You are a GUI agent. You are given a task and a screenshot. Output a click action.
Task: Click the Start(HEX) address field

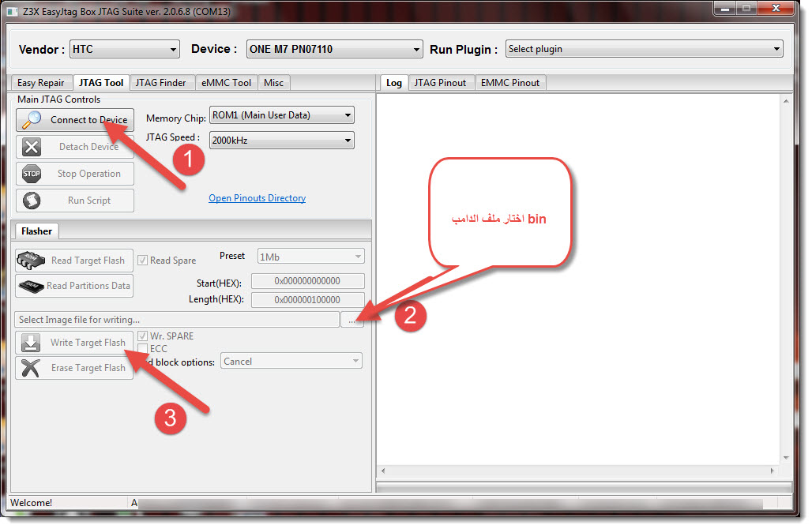coord(307,281)
